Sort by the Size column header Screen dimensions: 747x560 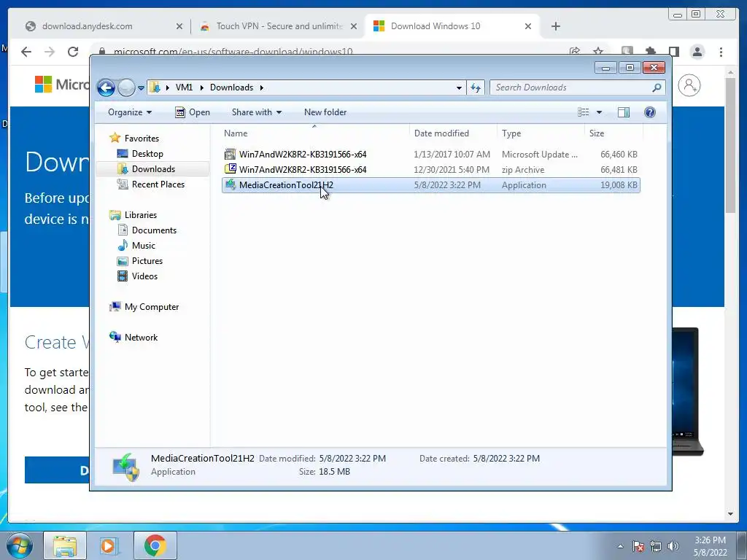[614, 133]
